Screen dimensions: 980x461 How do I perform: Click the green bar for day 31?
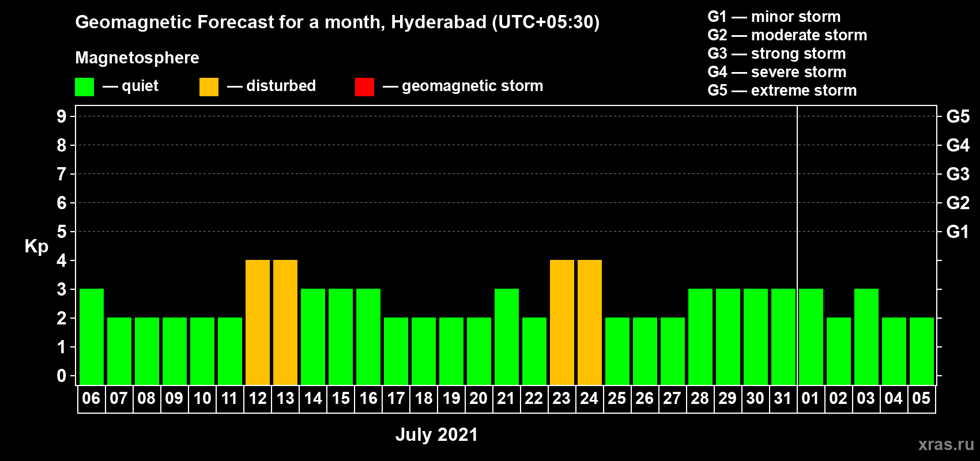click(783, 337)
